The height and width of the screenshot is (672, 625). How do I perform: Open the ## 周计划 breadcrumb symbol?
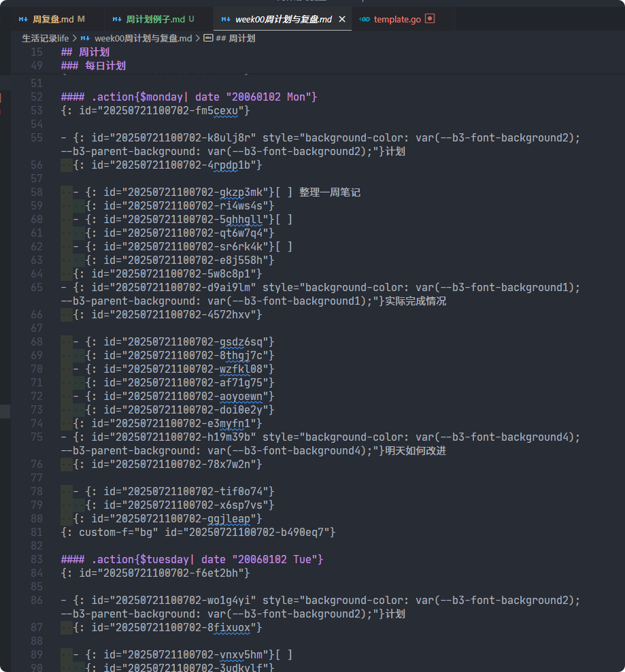[x=235, y=39]
